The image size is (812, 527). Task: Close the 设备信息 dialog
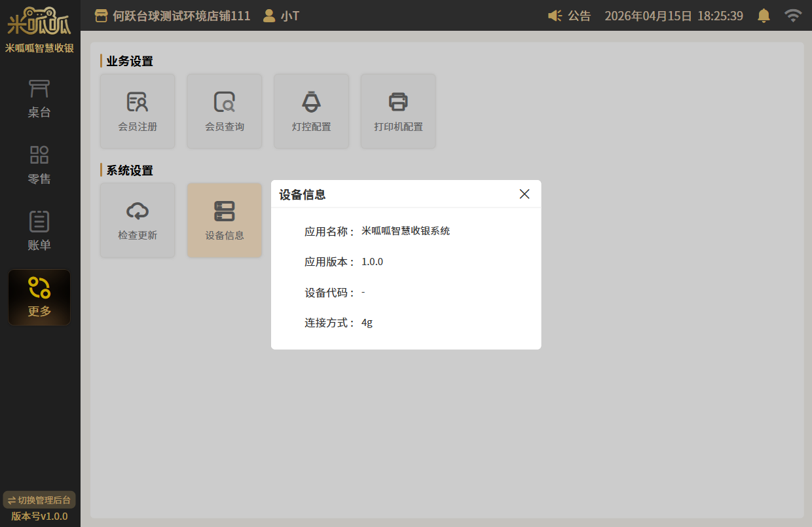tap(524, 194)
